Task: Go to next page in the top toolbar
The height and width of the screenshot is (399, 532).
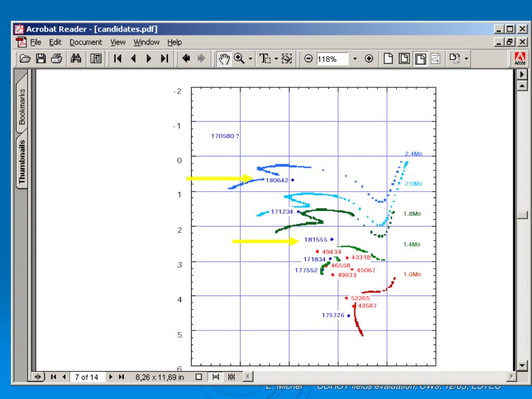Action: coord(149,59)
